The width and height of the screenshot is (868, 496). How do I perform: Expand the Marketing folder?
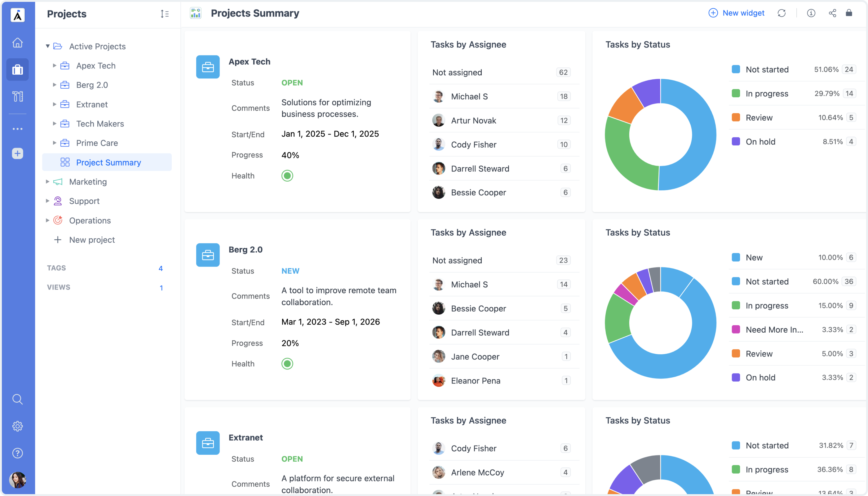[x=47, y=182]
